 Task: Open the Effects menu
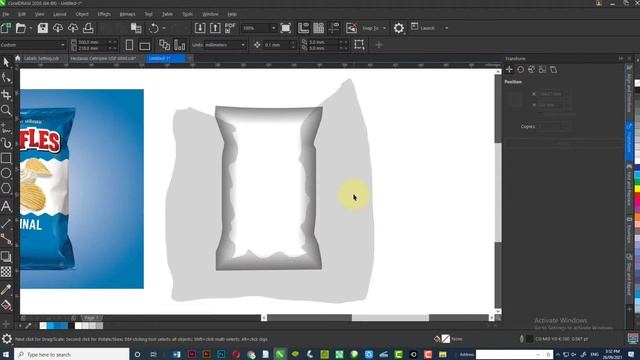[104, 14]
